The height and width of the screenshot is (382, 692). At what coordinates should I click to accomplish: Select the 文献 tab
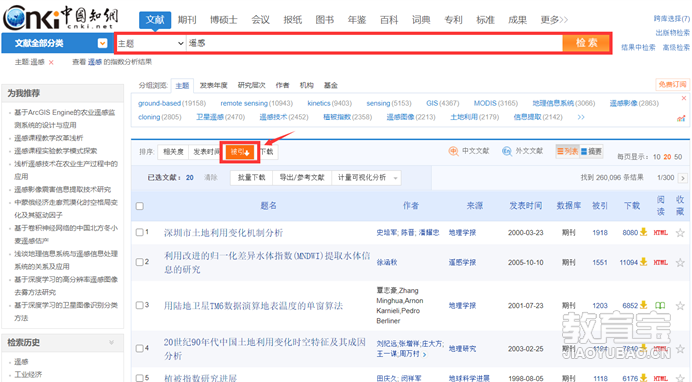point(155,20)
